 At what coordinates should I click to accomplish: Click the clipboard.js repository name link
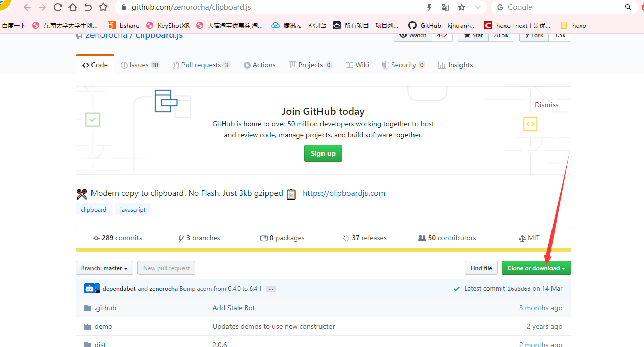[159, 35]
